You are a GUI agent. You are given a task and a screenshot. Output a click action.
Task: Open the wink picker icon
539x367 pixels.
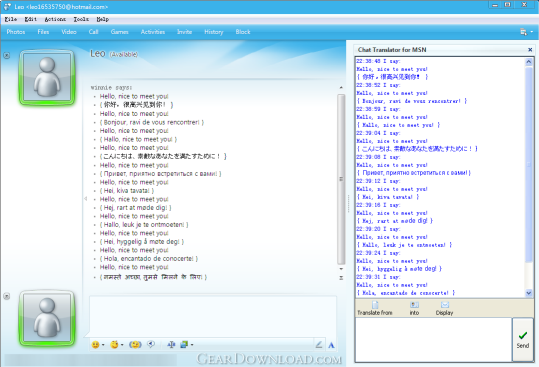(x=114, y=344)
